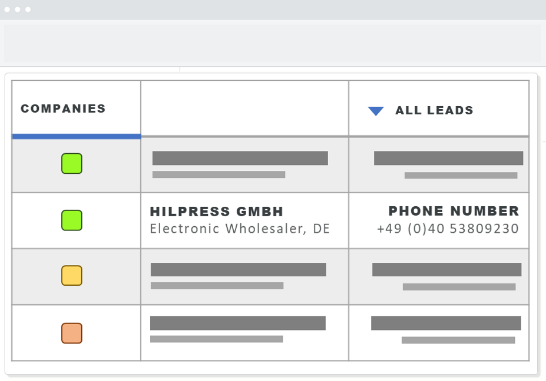Click the empty middle column header
Screen dimensions: 546x381
(x=244, y=108)
